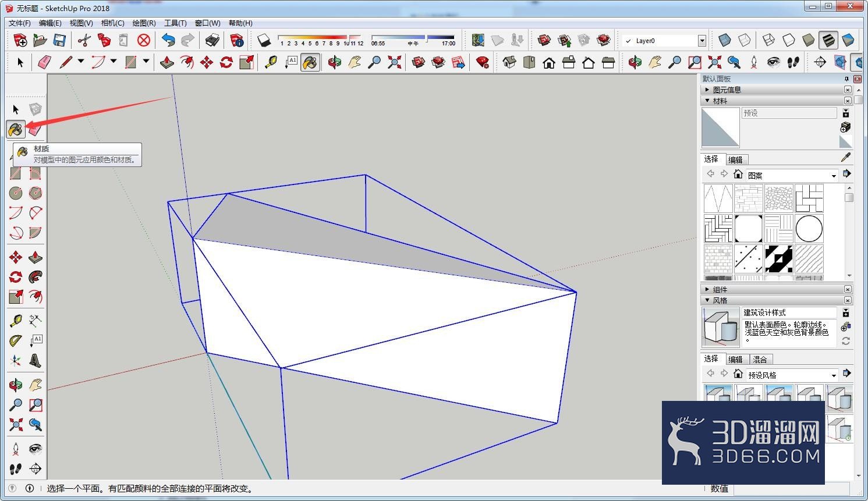Open the 图案 material library dropdown
Image resolution: width=868 pixels, height=501 pixels.
coord(834,175)
